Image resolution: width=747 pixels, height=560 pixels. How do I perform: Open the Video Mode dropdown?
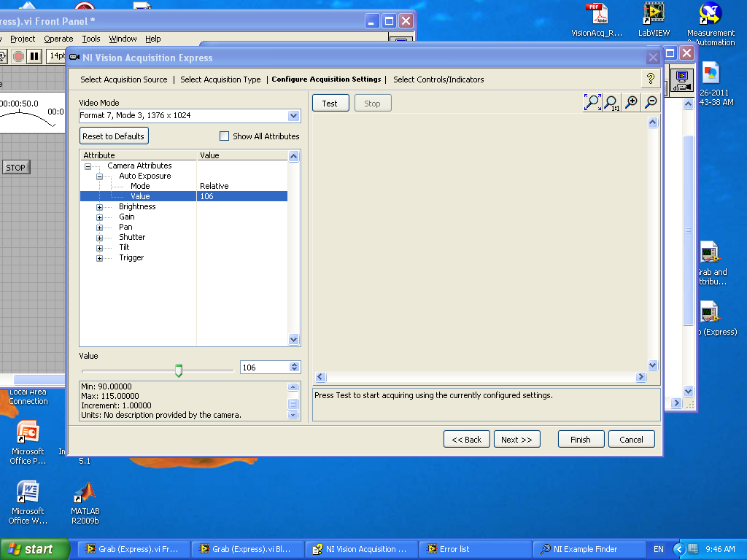(x=293, y=116)
